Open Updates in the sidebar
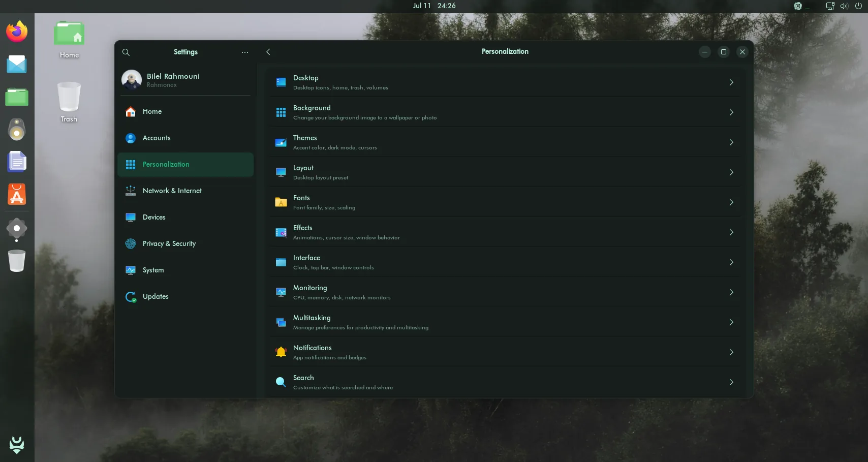Viewport: 868px width, 462px height. coord(185,297)
